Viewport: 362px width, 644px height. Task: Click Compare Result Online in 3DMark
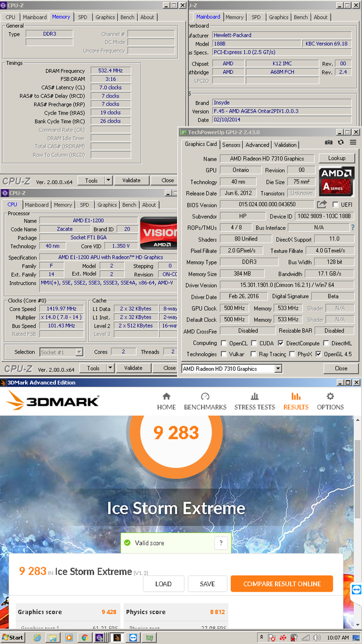coord(282,584)
